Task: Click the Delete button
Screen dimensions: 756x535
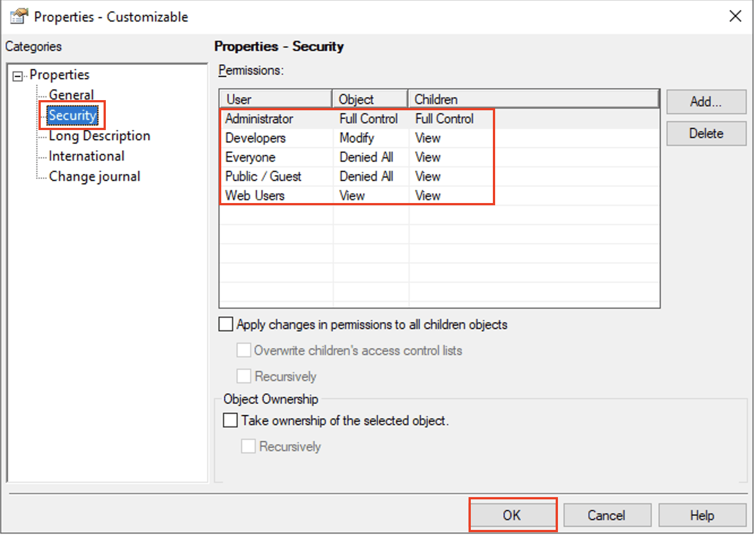Action: pos(706,133)
